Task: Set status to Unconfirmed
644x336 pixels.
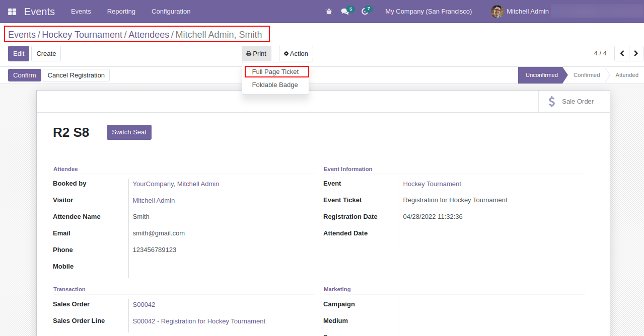Action: (541, 75)
